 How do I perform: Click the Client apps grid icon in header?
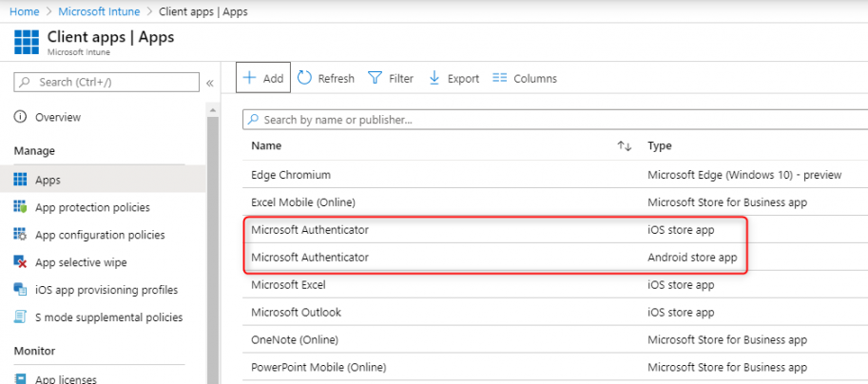click(27, 43)
